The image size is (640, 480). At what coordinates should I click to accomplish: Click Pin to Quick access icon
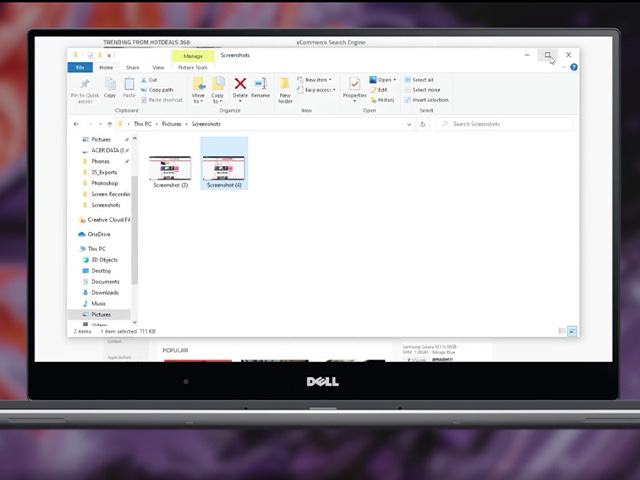pos(85,84)
